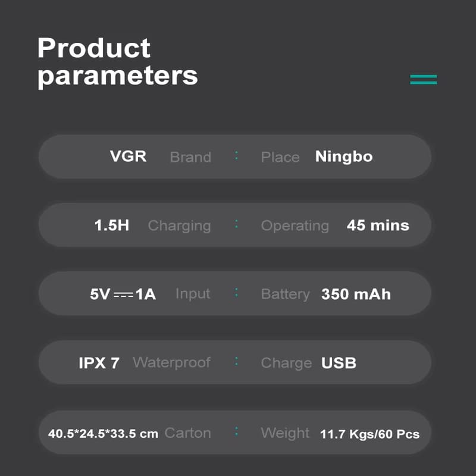Select the Input label
Viewport: 476px width, 476px height.
pos(193,294)
